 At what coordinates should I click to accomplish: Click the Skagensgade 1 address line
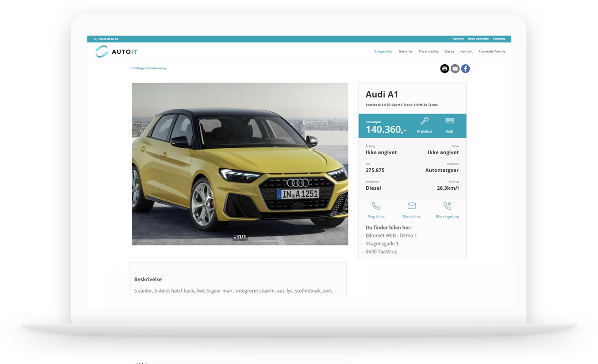(x=382, y=244)
